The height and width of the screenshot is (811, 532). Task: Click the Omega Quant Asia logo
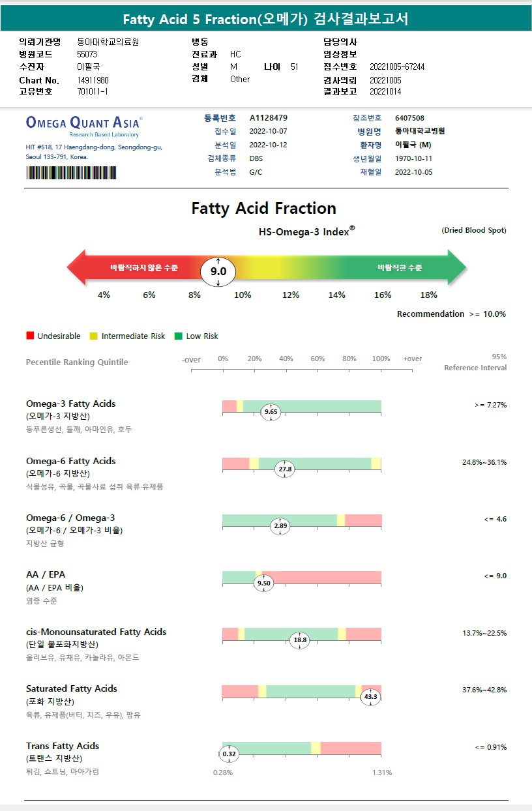[84, 123]
